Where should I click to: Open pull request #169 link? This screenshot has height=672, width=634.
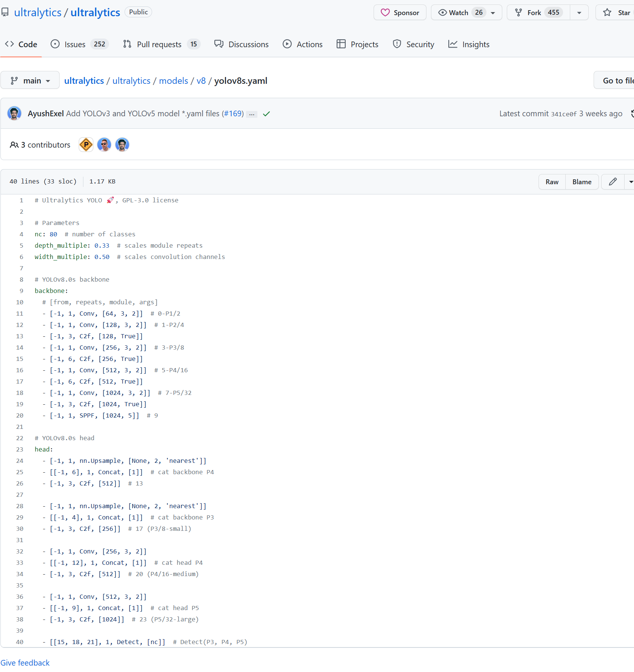coord(233,113)
